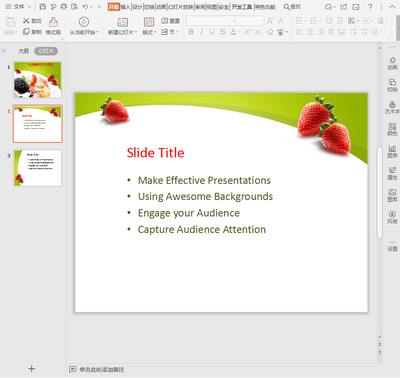Open the Transition pane in right sidebar
Image resolution: width=400 pixels, height=378 pixels.
pos(392,85)
